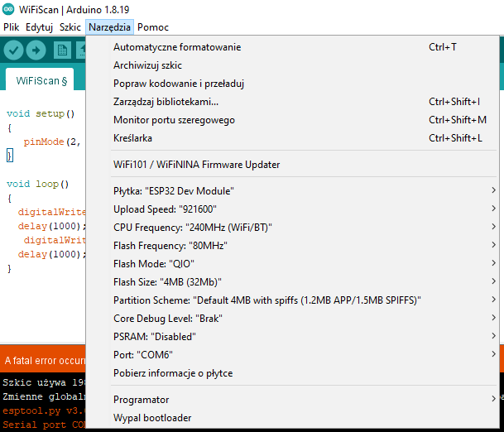Click the Arduino logo in title bar
Image resolution: width=504 pixels, height=432 pixels.
[x=8, y=9]
